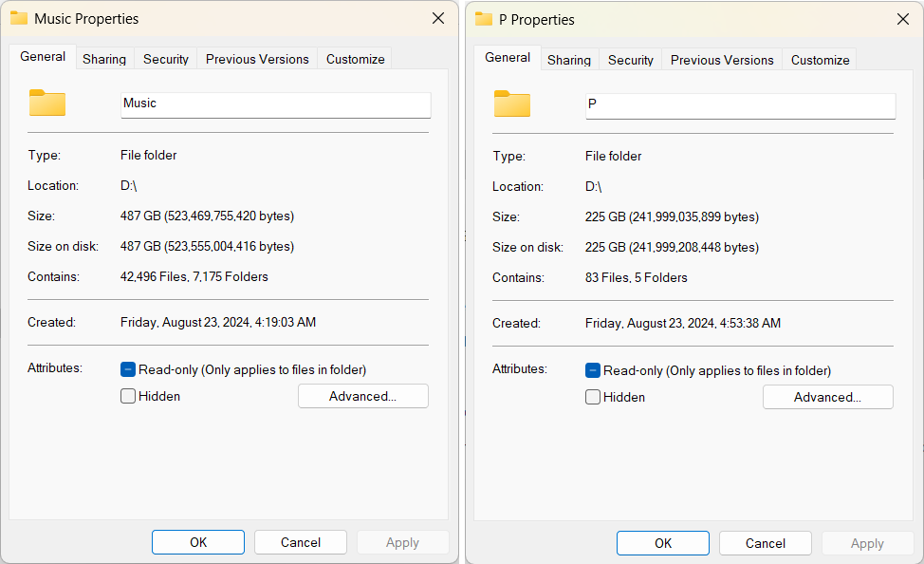
Task: Click Apply in P Properties
Action: click(x=867, y=543)
